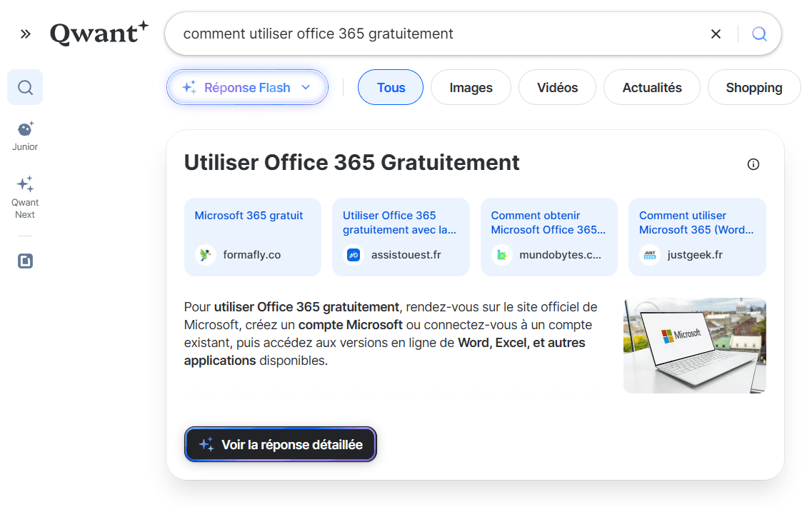Open the Shopping tab
The height and width of the screenshot is (507, 812).
[753, 88]
